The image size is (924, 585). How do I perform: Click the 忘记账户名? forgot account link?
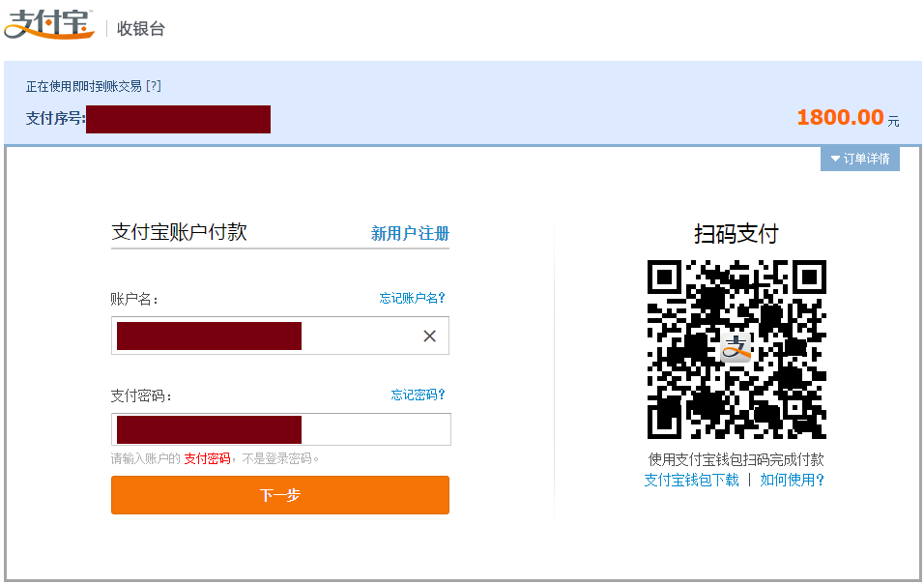[413, 298]
